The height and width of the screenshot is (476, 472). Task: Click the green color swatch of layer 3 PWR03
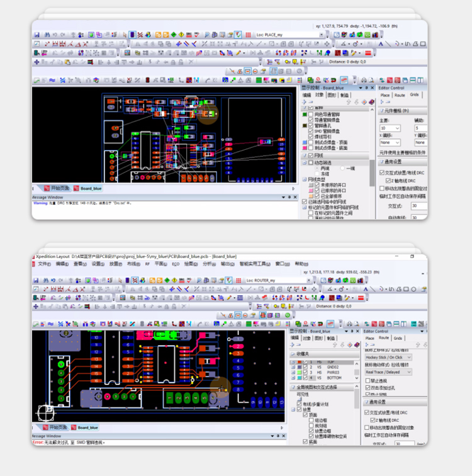point(300,373)
